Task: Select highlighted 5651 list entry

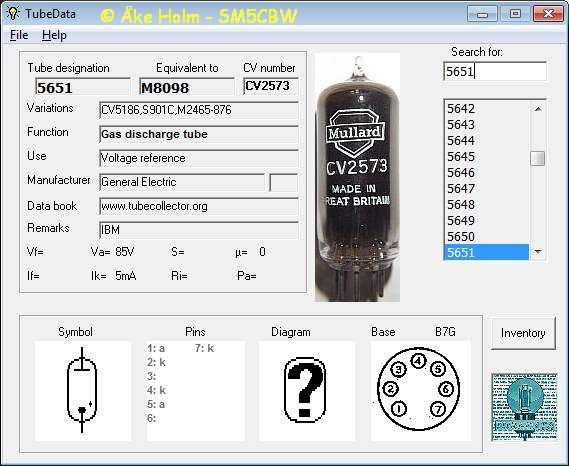Action: tap(486, 252)
